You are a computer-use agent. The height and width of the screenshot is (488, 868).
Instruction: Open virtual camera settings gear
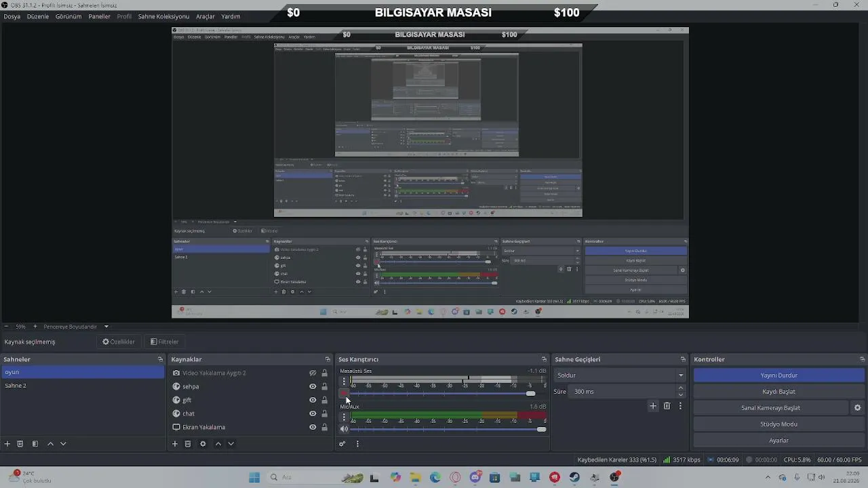[x=857, y=408]
